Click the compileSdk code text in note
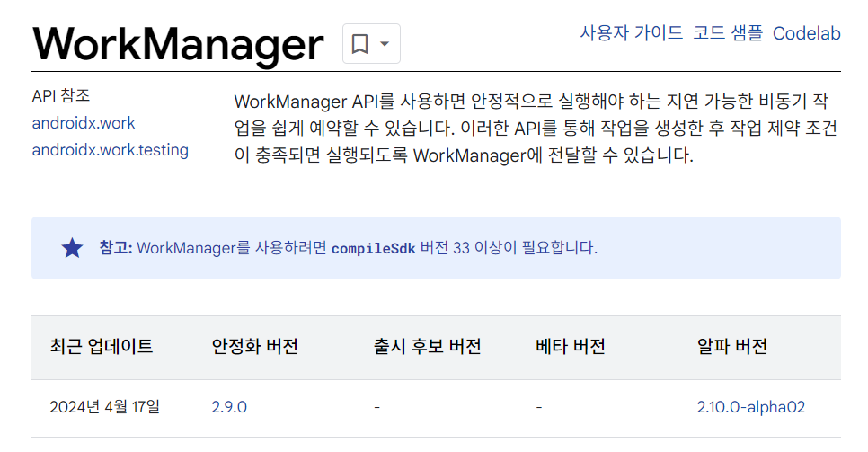868x452 pixels. (x=373, y=248)
